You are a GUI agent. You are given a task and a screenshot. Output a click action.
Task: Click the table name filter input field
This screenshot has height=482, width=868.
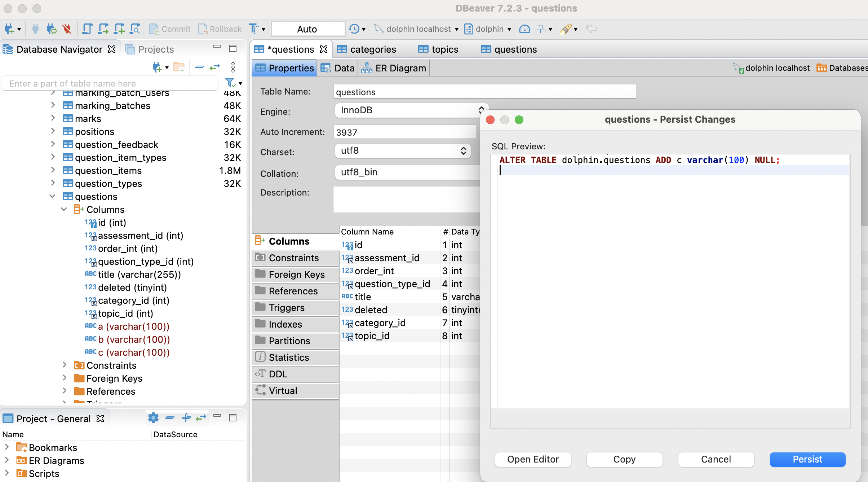[x=110, y=83]
